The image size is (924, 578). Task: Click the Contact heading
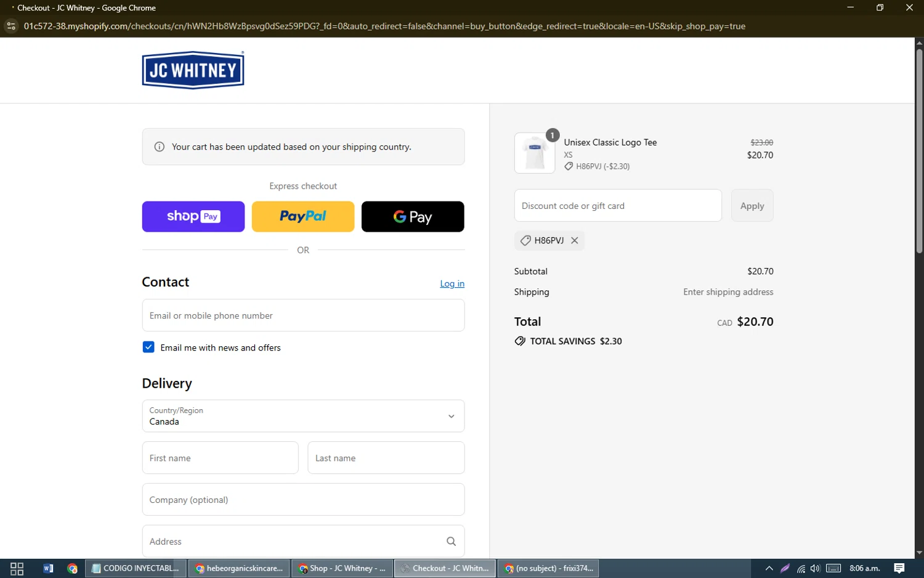pyautogui.click(x=166, y=282)
